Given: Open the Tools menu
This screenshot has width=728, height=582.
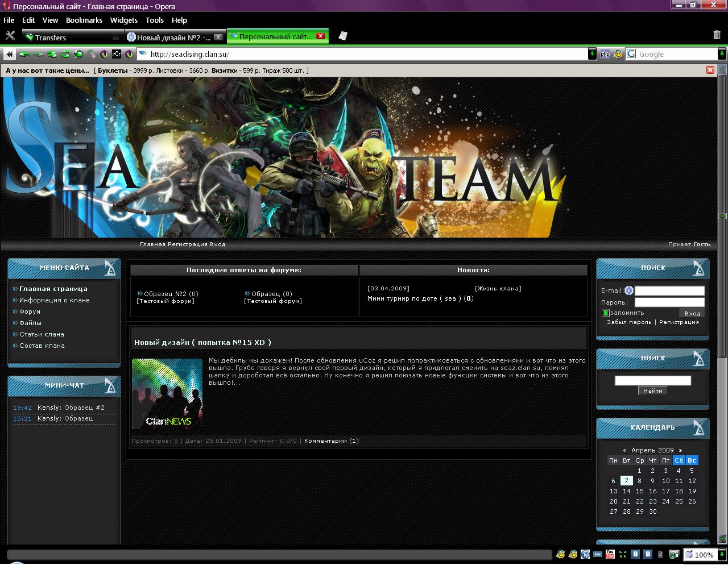Looking at the screenshot, I should [155, 20].
